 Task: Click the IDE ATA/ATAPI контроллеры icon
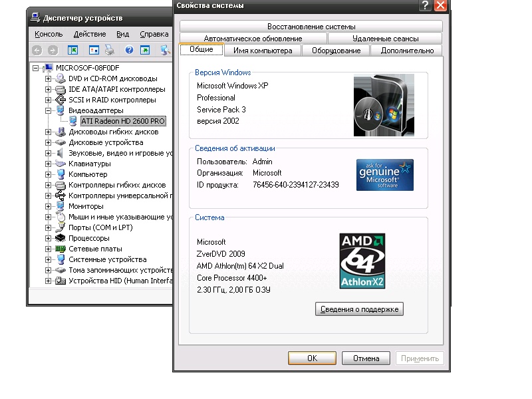(61, 89)
